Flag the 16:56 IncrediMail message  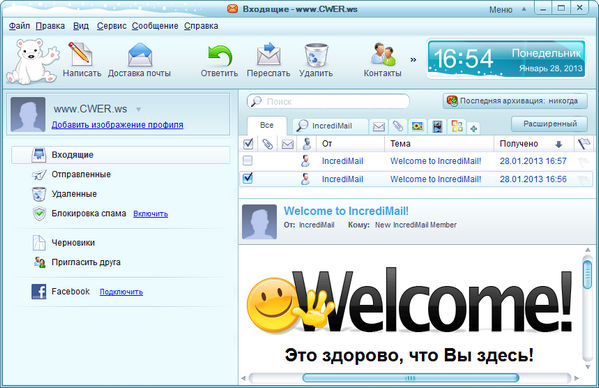click(x=584, y=179)
